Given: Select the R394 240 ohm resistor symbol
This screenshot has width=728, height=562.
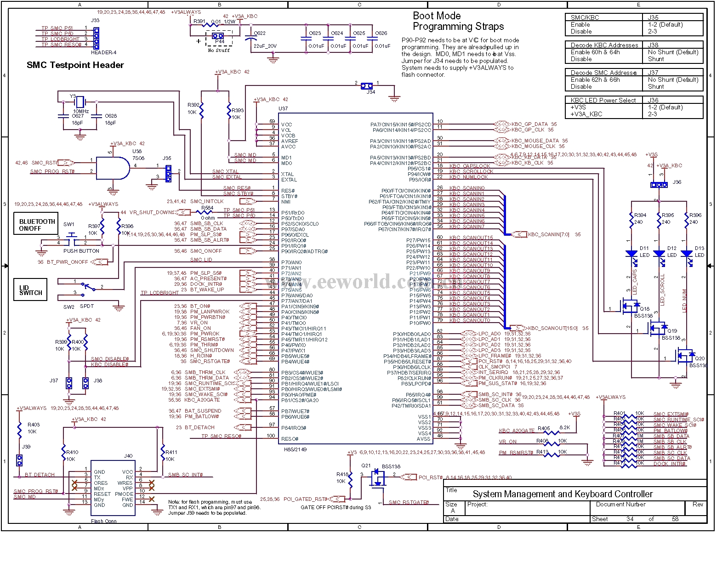Looking at the screenshot, I should (x=631, y=220).
